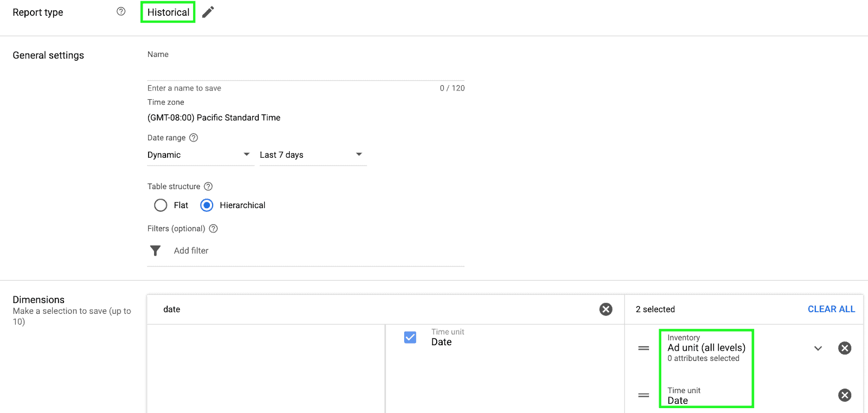Show help for Date range
The image size is (868, 413).
194,138
